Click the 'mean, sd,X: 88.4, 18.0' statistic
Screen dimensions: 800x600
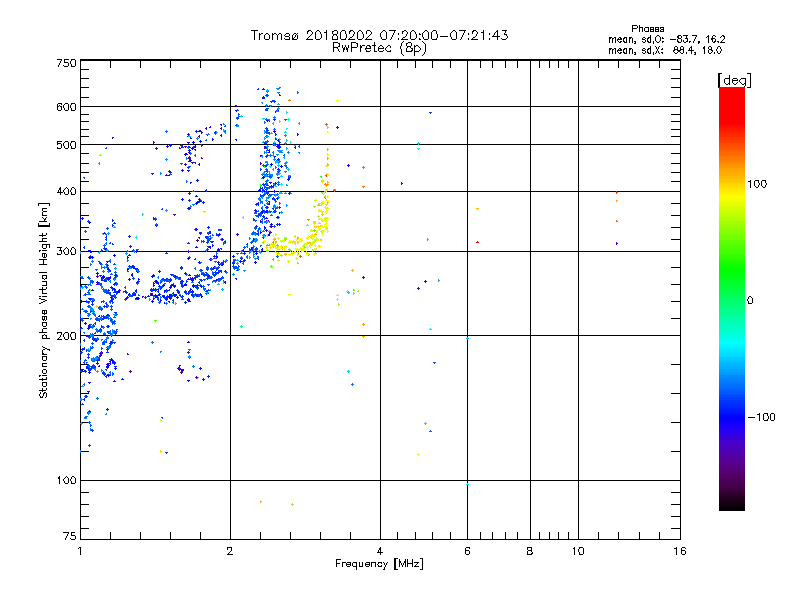tap(665, 51)
